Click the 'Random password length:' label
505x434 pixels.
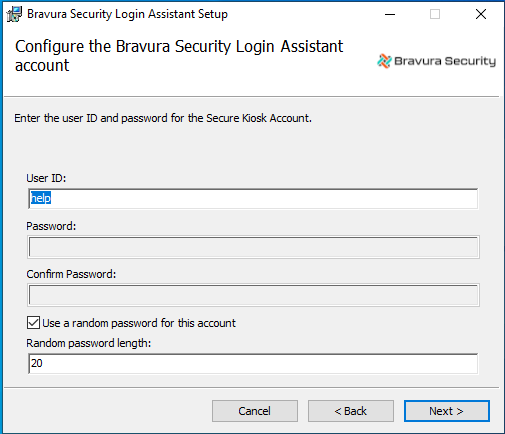tap(89, 343)
